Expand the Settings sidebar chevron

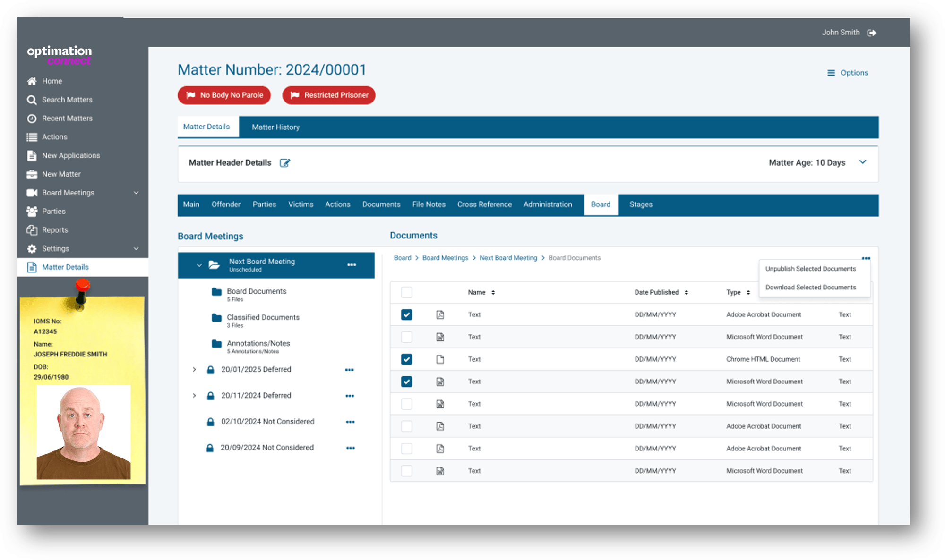136,249
